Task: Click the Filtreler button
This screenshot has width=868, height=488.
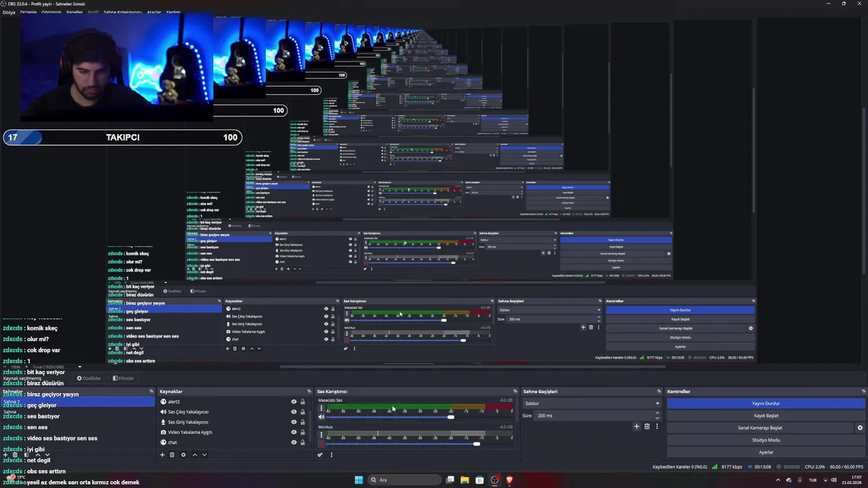Action: [123, 378]
